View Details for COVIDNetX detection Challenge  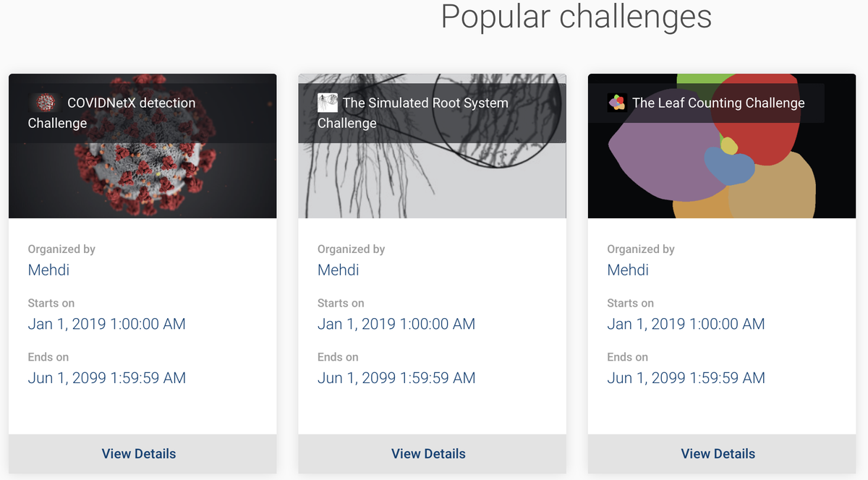click(139, 454)
